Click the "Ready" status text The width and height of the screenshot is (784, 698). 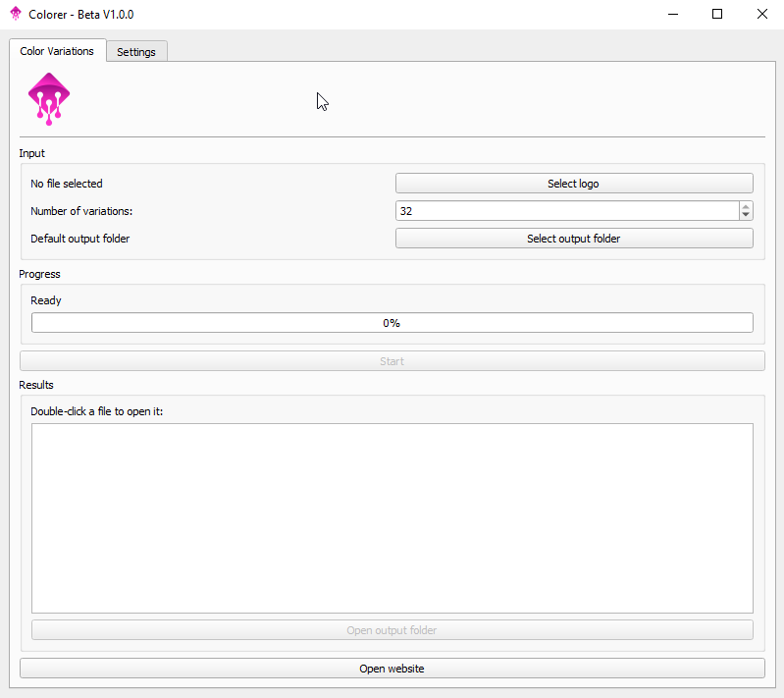point(46,300)
